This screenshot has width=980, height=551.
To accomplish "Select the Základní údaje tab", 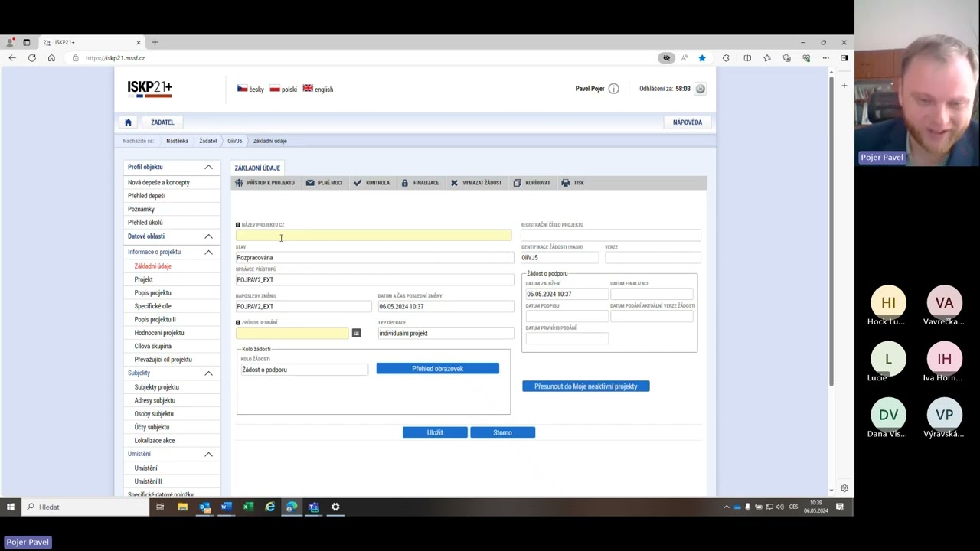I will pyautogui.click(x=257, y=168).
